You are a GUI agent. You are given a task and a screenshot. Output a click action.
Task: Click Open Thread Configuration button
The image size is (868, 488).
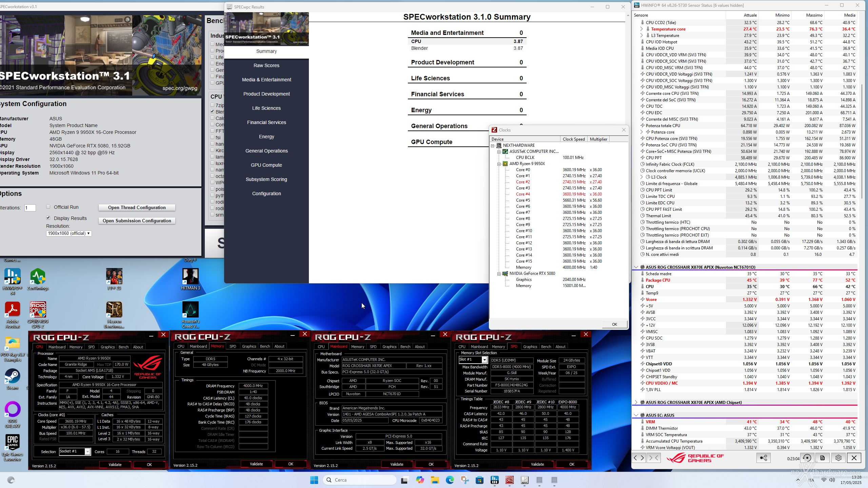pyautogui.click(x=137, y=207)
